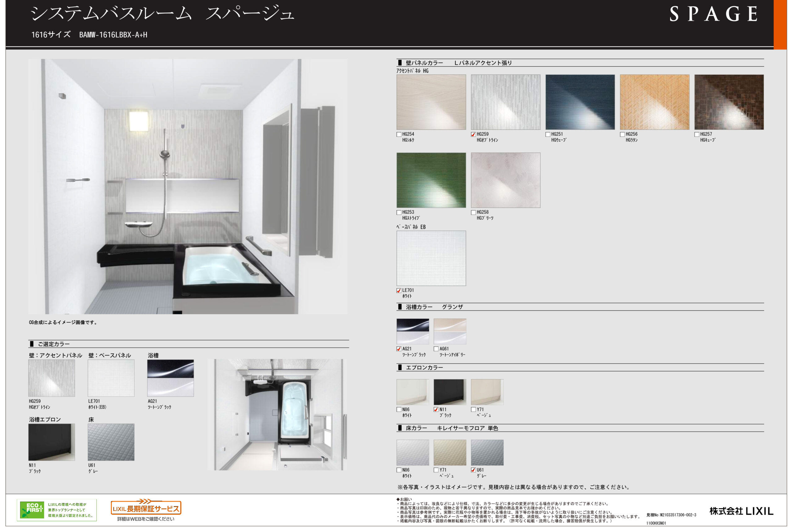Click the 見積No estimate number text
The image size is (793, 532).
tap(671, 515)
